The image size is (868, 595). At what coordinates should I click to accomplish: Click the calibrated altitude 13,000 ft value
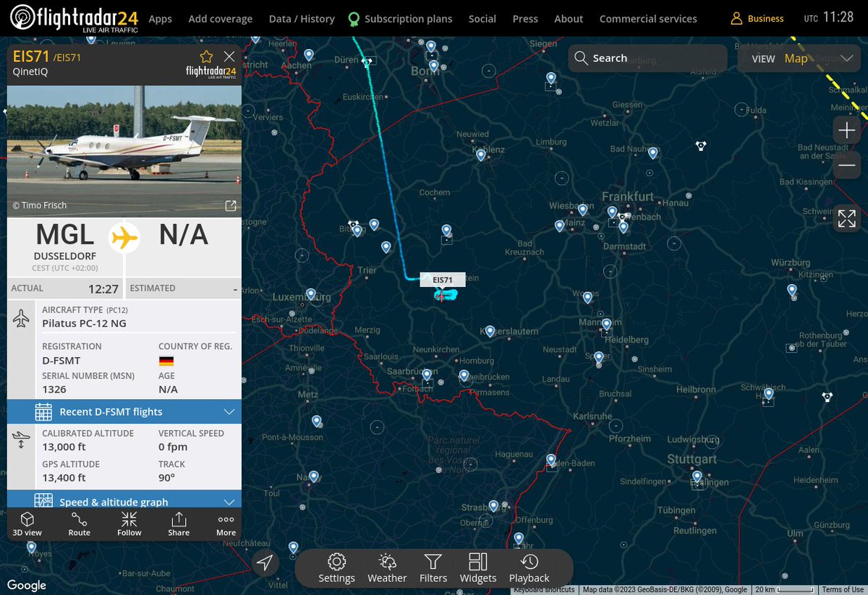pyautogui.click(x=64, y=447)
